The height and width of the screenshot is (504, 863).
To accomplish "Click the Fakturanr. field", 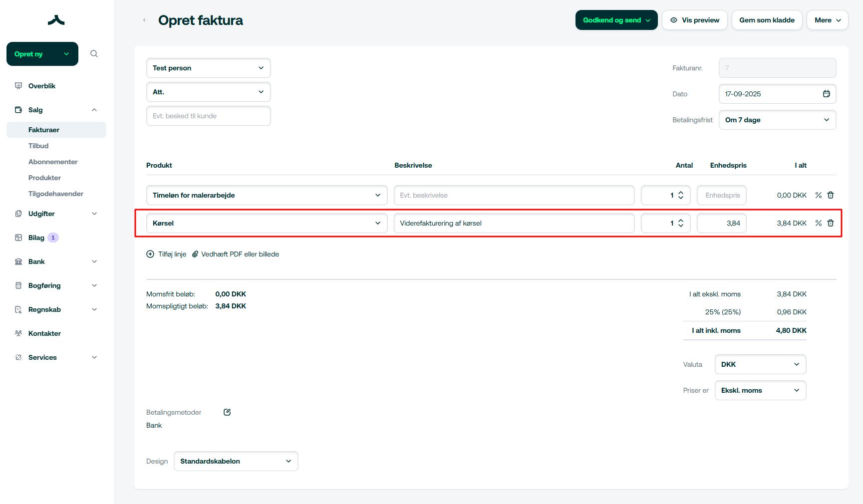I will 777,68.
